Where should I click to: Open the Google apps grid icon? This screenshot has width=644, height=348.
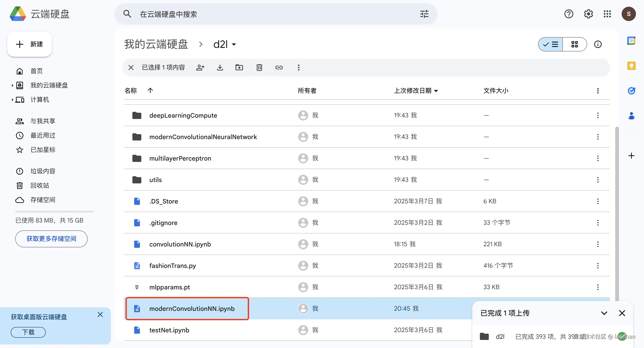(607, 14)
